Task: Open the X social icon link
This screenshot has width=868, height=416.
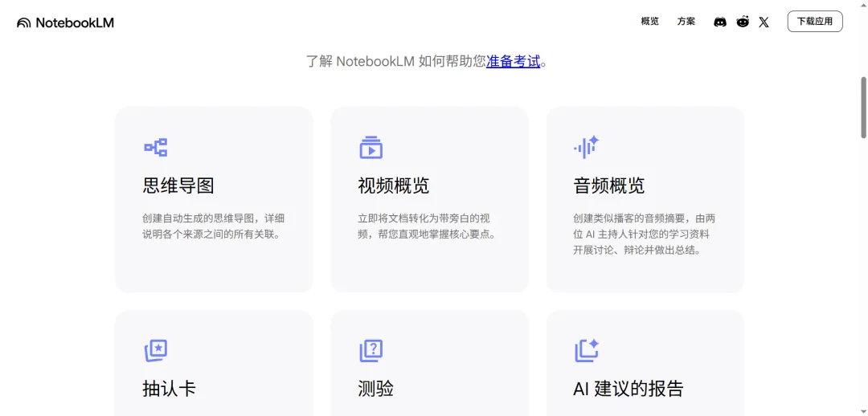Action: [764, 22]
